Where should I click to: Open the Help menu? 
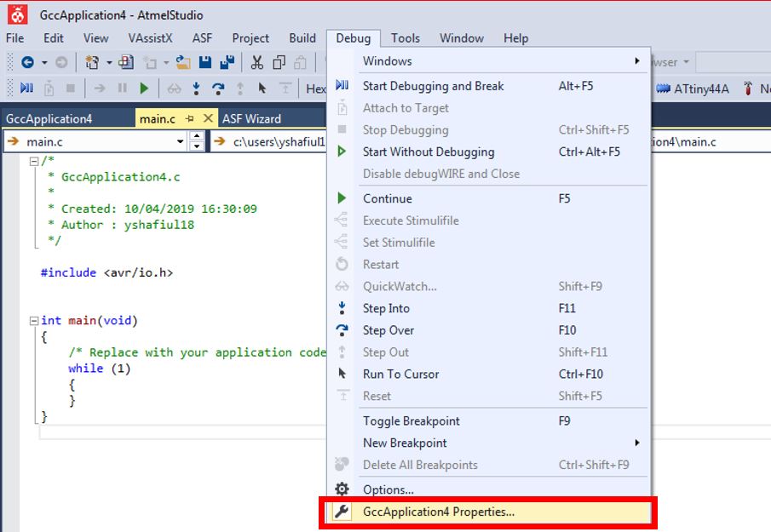click(515, 37)
